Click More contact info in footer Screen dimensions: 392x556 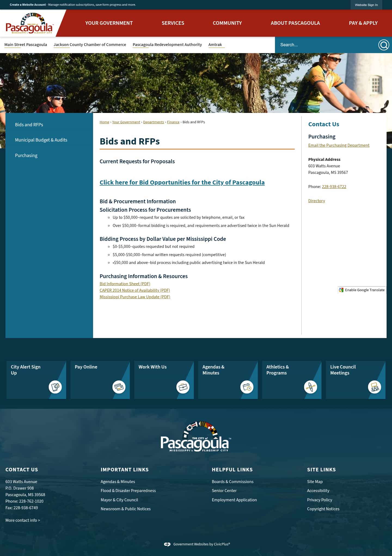coord(23,520)
